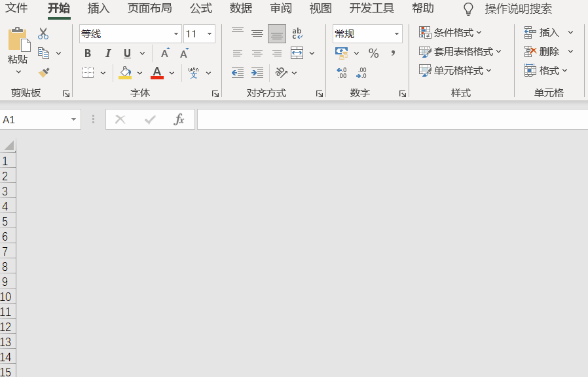Screen dimensions: 588x377
Task: Open the 开发工具 tab
Action: coord(372,9)
